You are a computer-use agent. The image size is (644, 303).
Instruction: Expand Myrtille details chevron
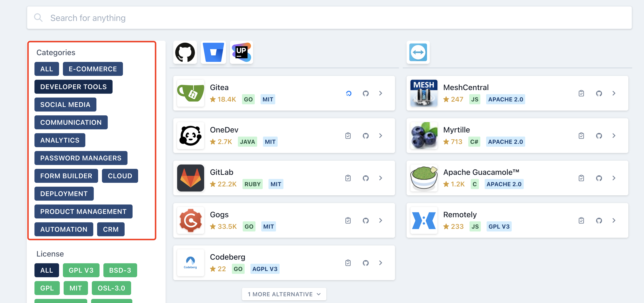(614, 136)
